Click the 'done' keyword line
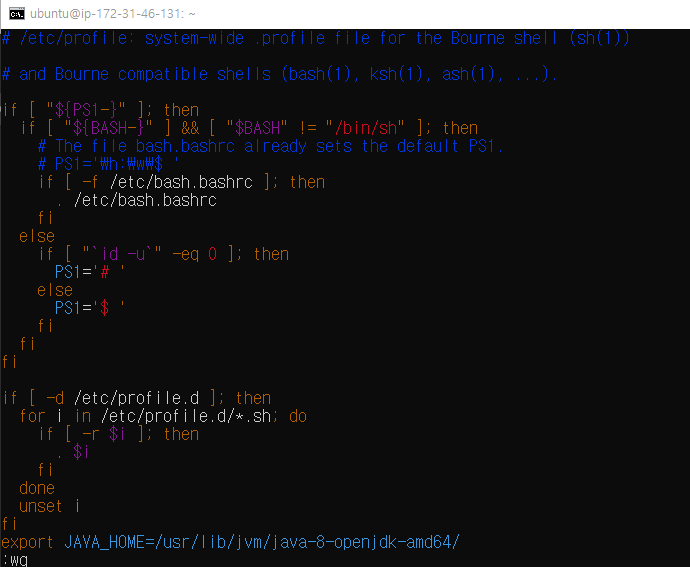690x567 pixels. point(37,488)
